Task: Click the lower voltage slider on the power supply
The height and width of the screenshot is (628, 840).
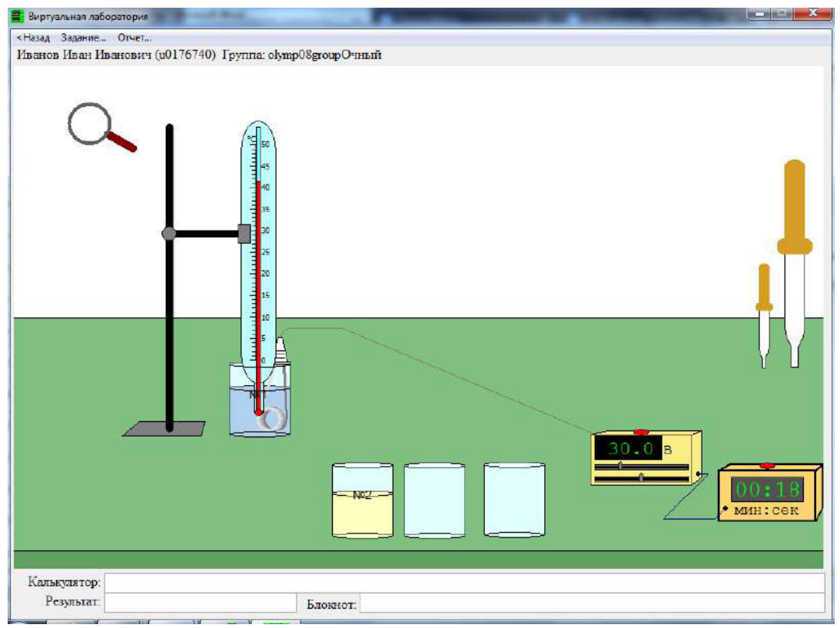Action: click(641, 478)
